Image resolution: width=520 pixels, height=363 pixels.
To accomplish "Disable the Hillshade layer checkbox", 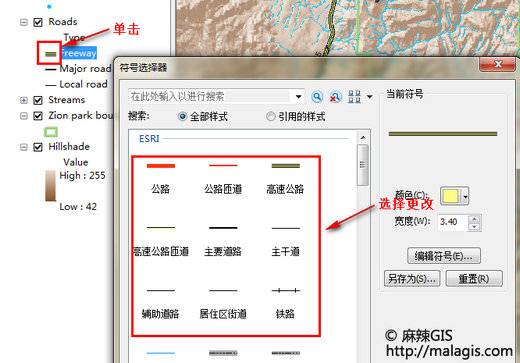I will (x=38, y=147).
